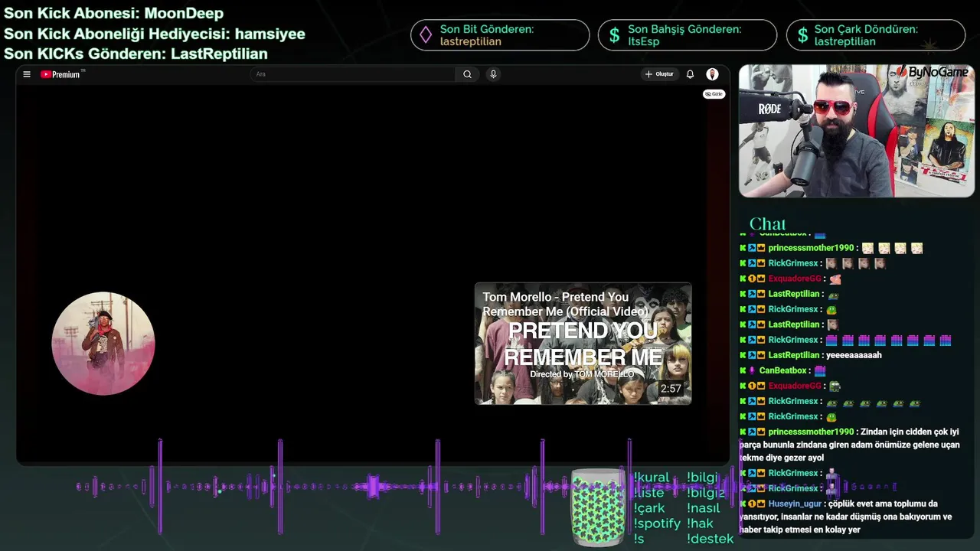Start voice search with the microphone icon
The image size is (980, 551).
coord(493,74)
